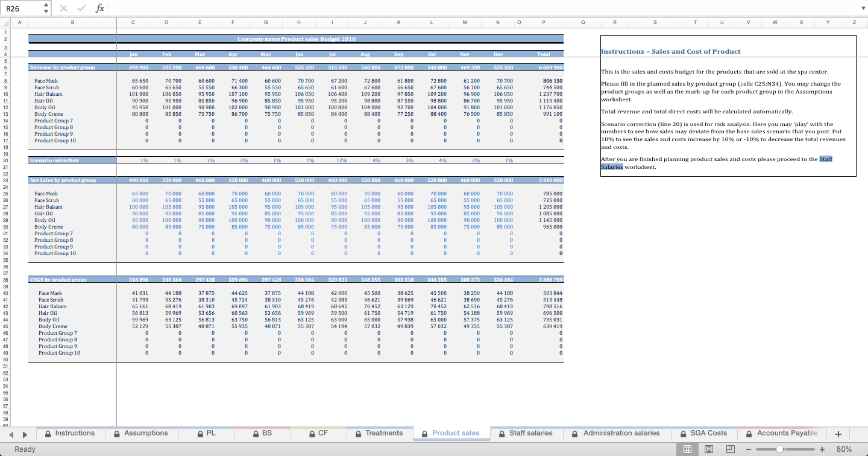
Task: Select row 20 header
Action: tap(4, 160)
